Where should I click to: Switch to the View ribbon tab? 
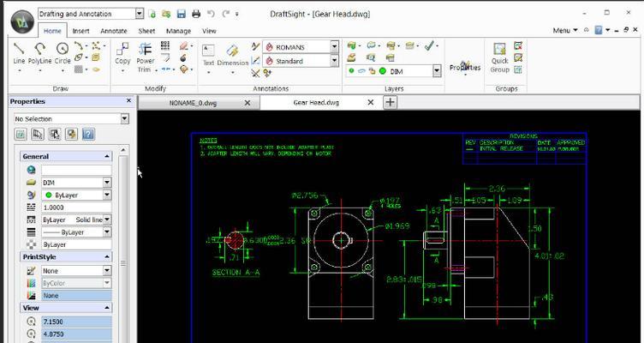(x=209, y=31)
